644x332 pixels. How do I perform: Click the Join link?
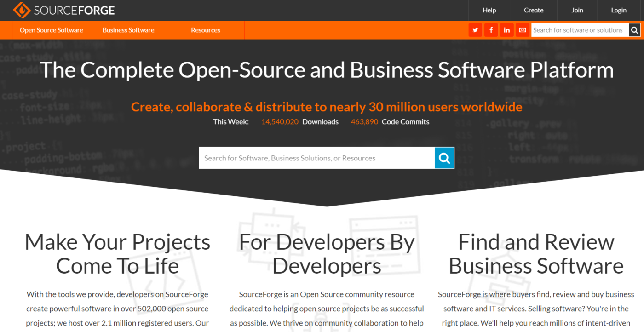click(x=577, y=10)
